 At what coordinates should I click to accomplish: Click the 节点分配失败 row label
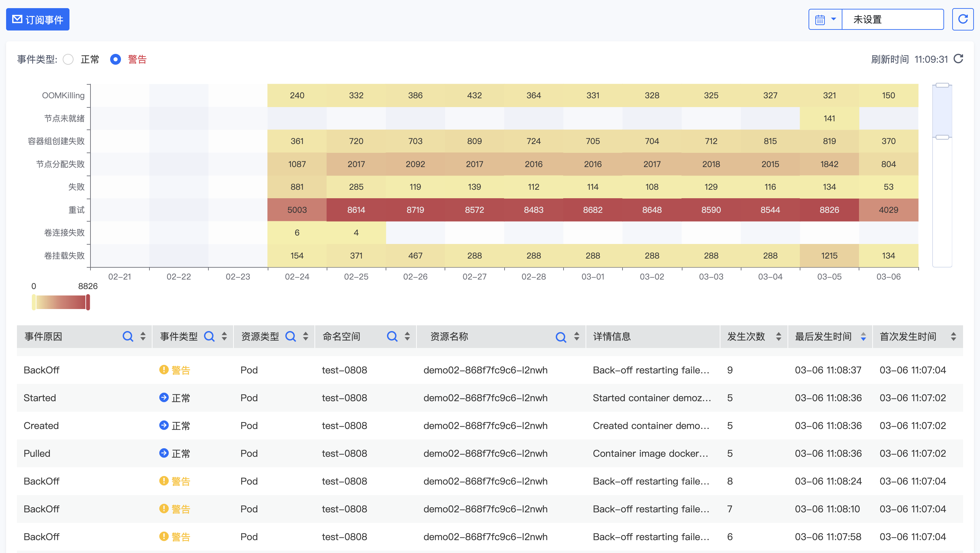click(61, 164)
